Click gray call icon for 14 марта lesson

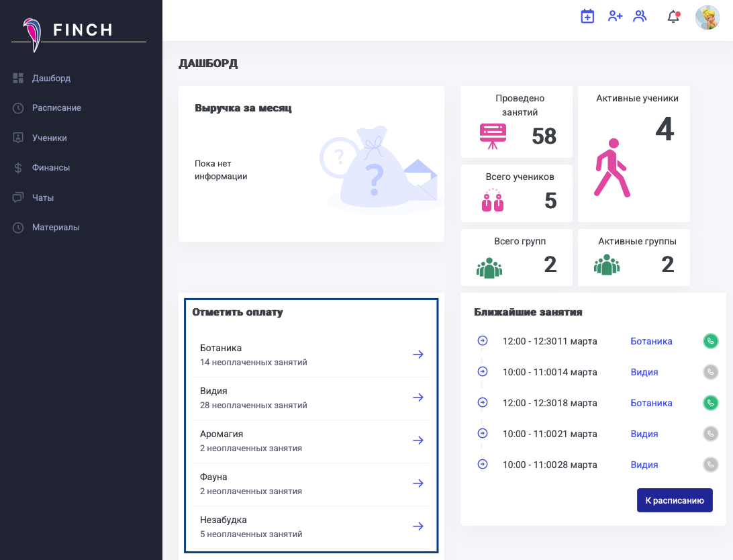pyautogui.click(x=710, y=372)
